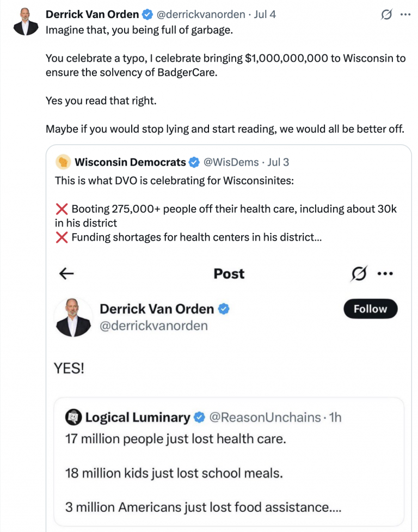
Task: Open the three-dot menu in embedded Post header
Action: tap(385, 273)
